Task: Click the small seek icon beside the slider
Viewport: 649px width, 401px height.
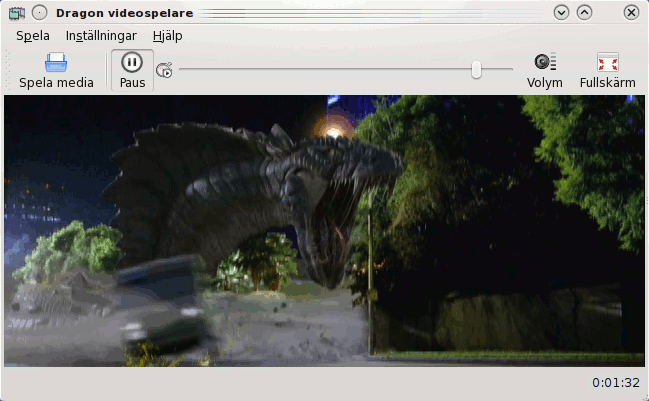Action: click(x=164, y=70)
